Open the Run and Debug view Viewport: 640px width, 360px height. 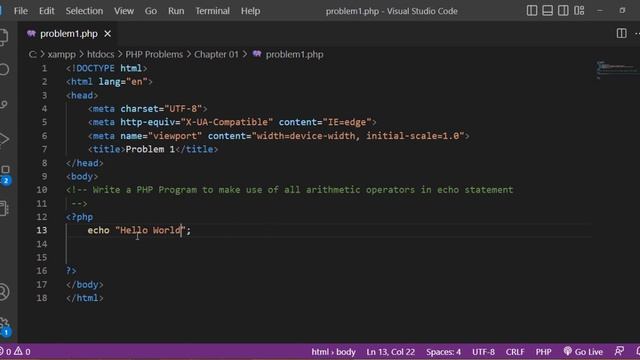click(x=4, y=139)
